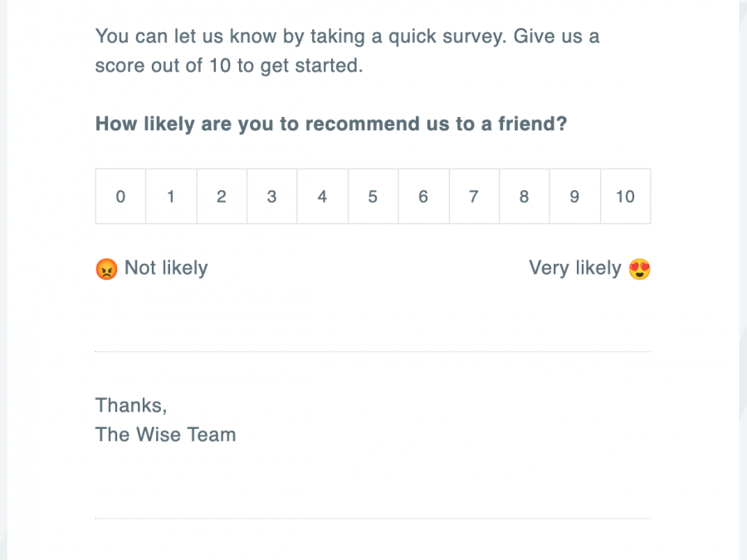This screenshot has width=747, height=560.
Task: Click "The Wise Team" signature text
Action: tap(166, 435)
